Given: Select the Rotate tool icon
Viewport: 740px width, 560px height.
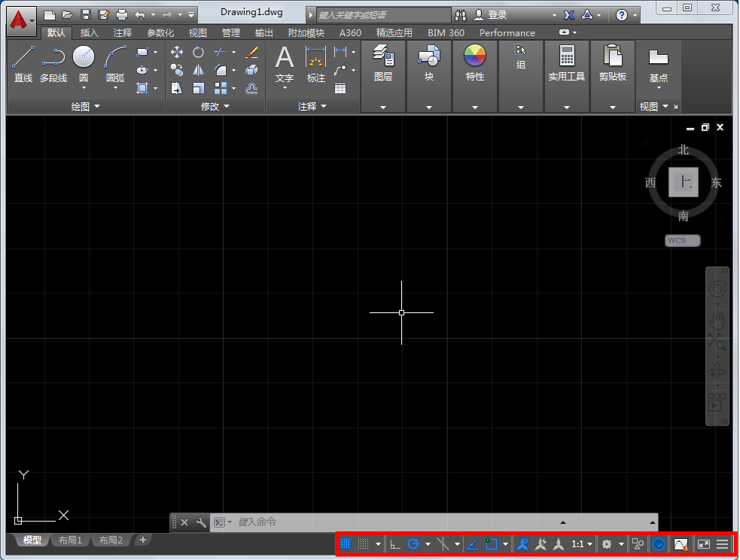Looking at the screenshot, I should 198,52.
